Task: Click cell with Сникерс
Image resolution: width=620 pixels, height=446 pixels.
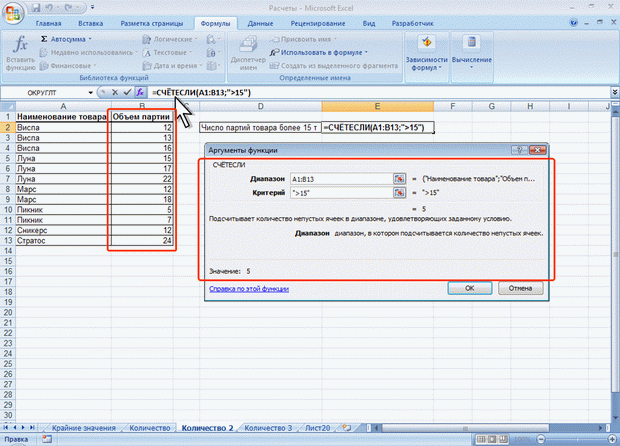Action: pos(62,231)
